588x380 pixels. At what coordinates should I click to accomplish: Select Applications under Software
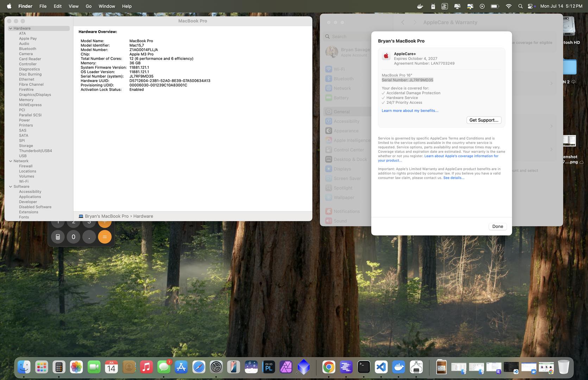click(30, 197)
